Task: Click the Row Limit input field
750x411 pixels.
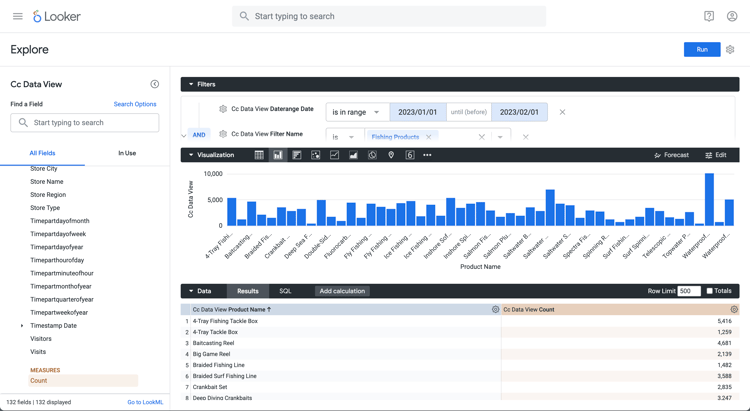Action: click(x=688, y=291)
